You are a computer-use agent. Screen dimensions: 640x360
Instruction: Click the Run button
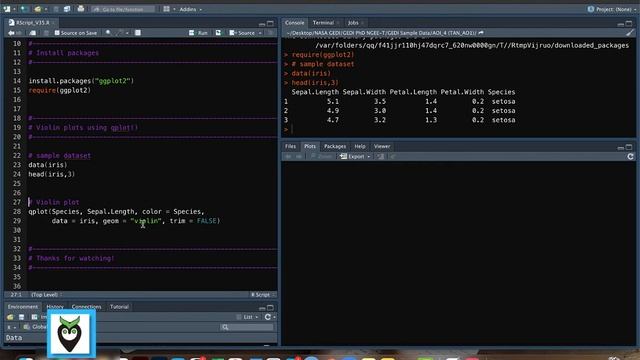click(199, 33)
